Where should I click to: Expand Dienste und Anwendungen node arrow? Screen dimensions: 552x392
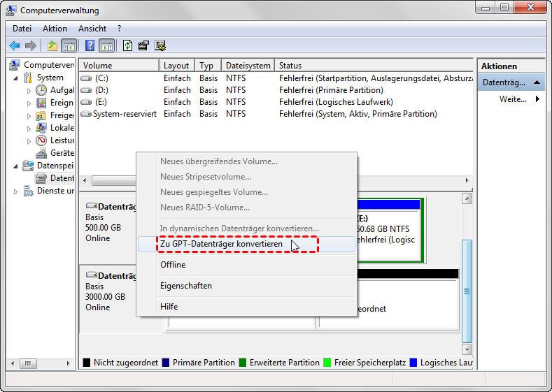[15, 191]
